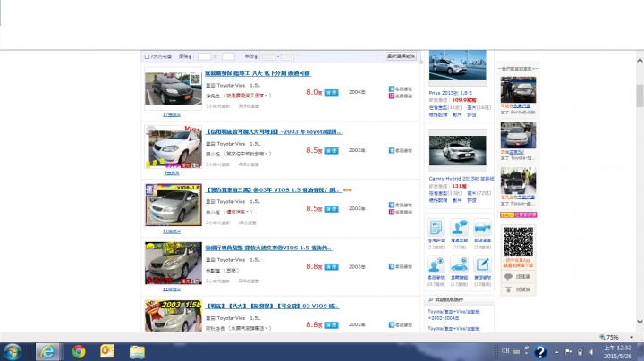Click blue price button beside first 8.8萬

pos(332,267)
